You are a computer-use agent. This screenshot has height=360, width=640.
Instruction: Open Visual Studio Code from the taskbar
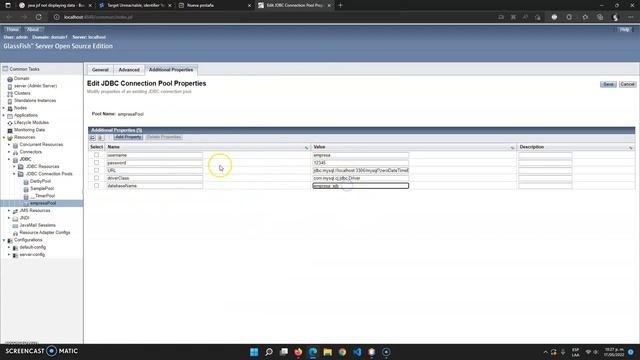pos(357,352)
